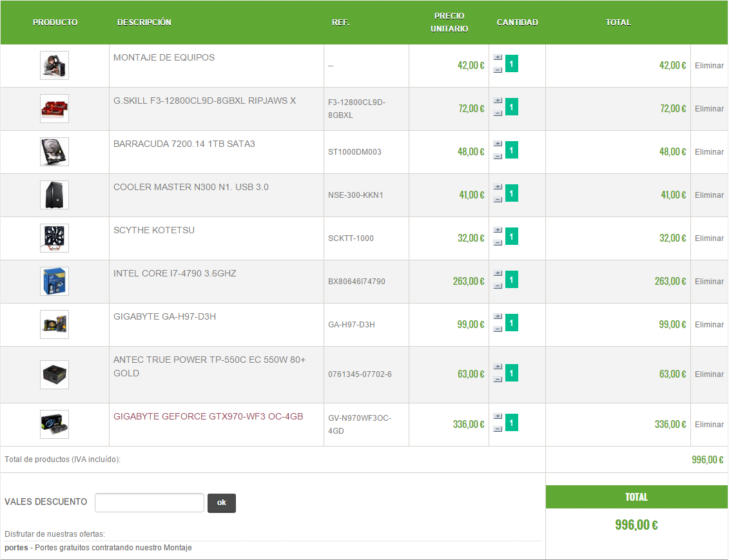Submit the discount voucher with ok
729x560 pixels.
click(221, 503)
